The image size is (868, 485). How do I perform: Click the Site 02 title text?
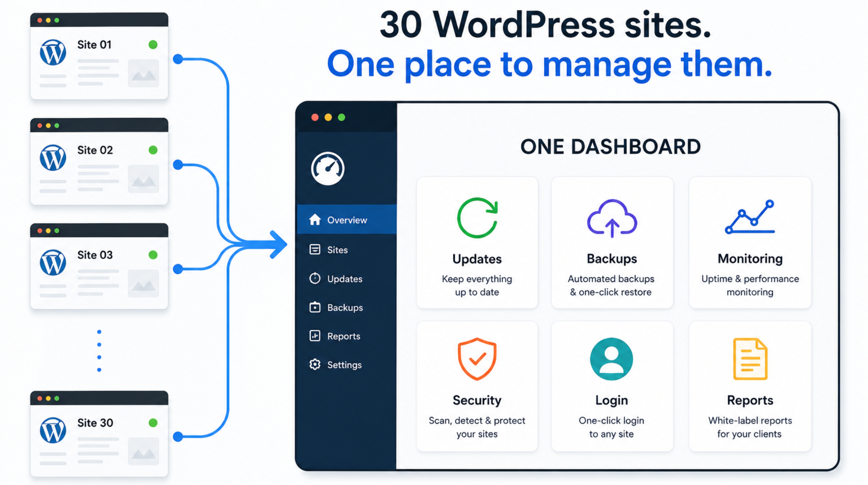[x=95, y=150]
